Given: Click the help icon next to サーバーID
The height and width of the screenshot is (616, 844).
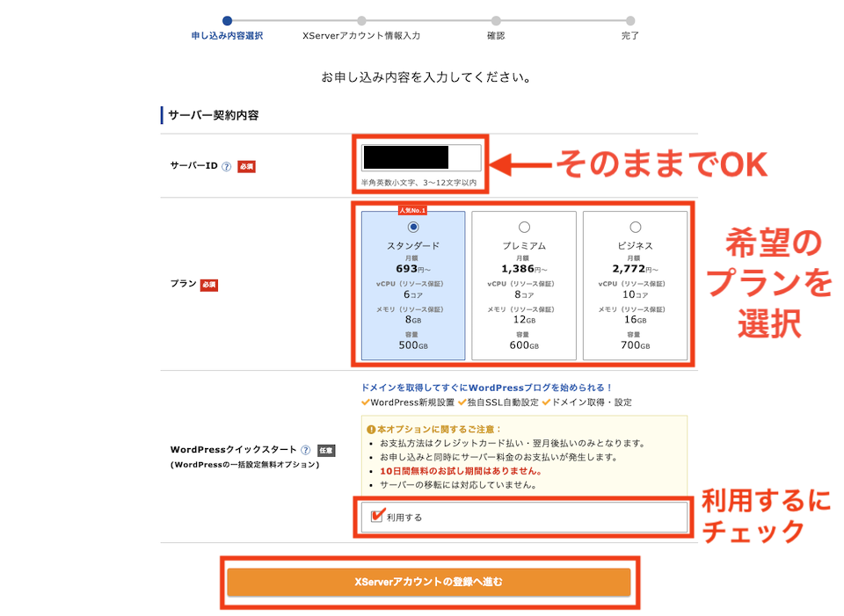Looking at the screenshot, I should (x=225, y=167).
